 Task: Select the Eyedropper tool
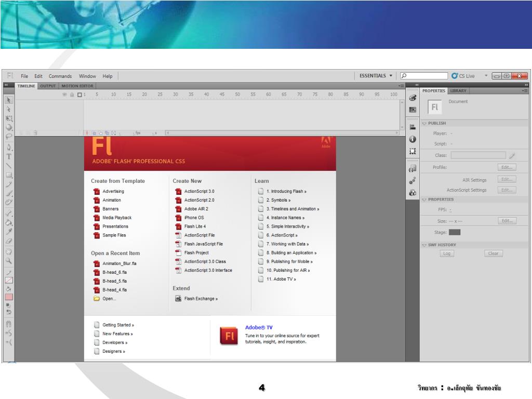(9, 232)
